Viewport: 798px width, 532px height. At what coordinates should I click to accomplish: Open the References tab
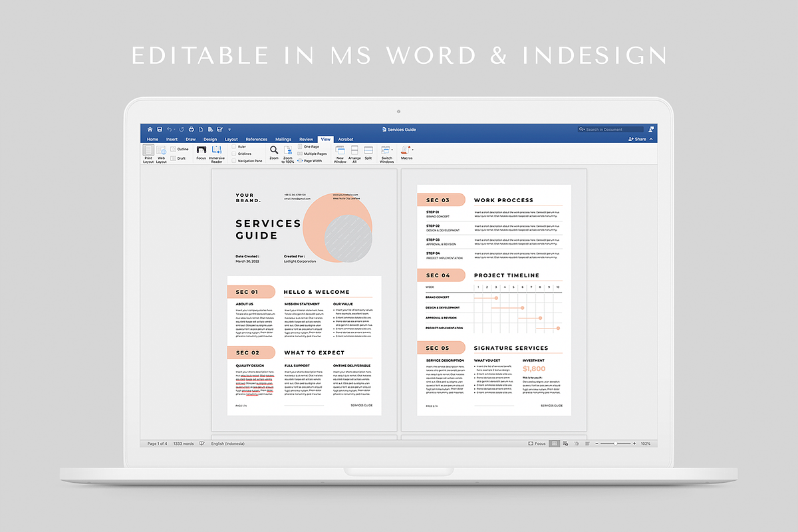tap(257, 140)
